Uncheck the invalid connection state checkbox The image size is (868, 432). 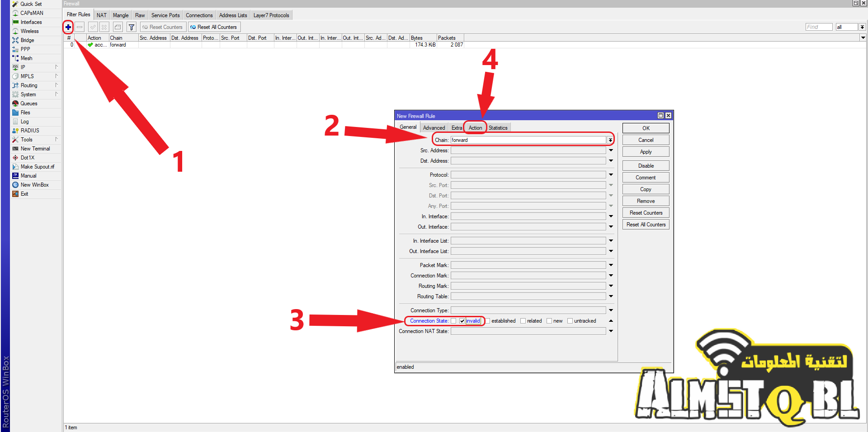pyautogui.click(x=462, y=321)
